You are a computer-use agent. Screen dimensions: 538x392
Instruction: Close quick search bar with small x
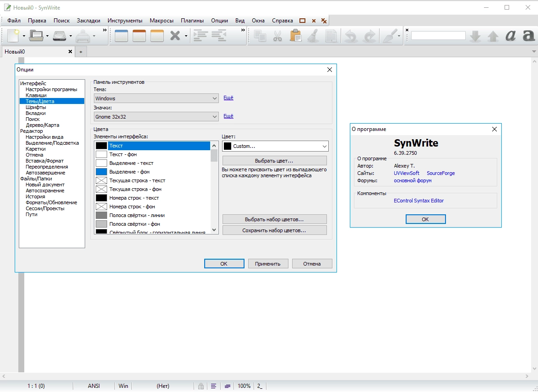(x=407, y=30)
